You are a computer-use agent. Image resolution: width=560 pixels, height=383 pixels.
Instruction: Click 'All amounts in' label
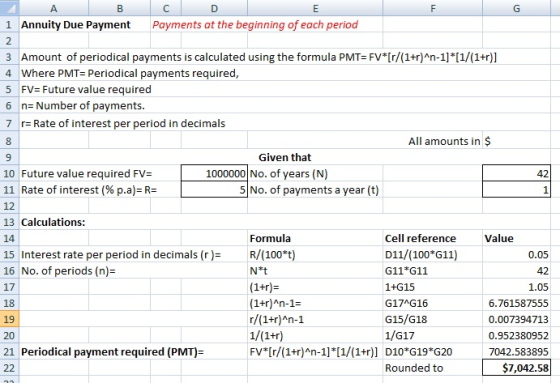point(444,141)
